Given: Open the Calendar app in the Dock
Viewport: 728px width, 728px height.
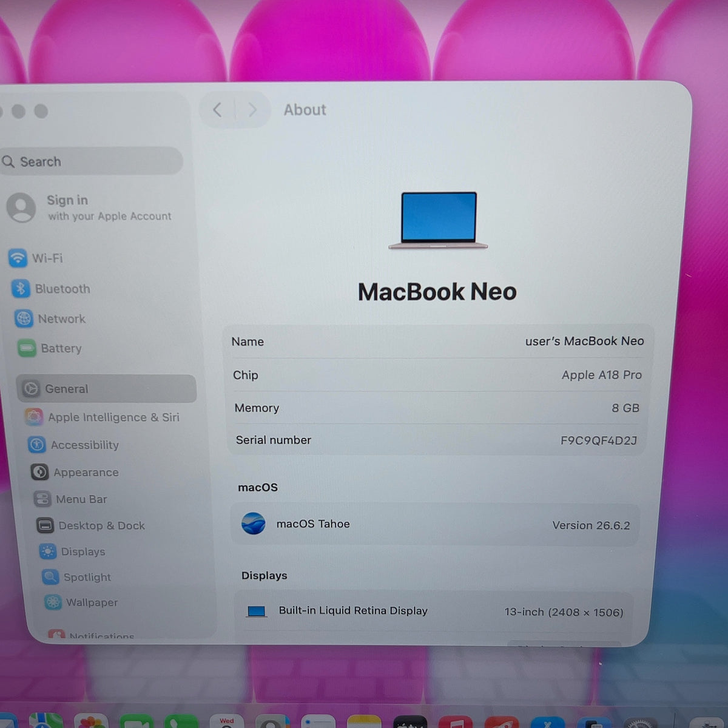Looking at the screenshot, I should [x=227, y=721].
